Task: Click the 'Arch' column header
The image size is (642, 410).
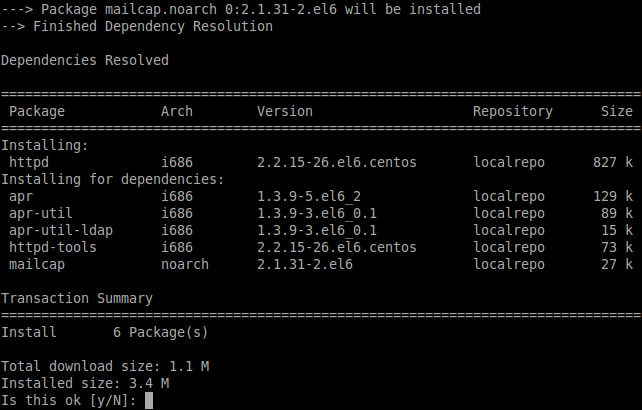Action: (176, 111)
